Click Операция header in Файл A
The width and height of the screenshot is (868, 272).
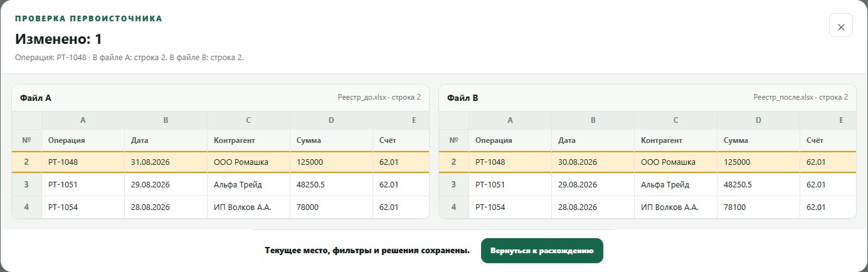(x=83, y=140)
